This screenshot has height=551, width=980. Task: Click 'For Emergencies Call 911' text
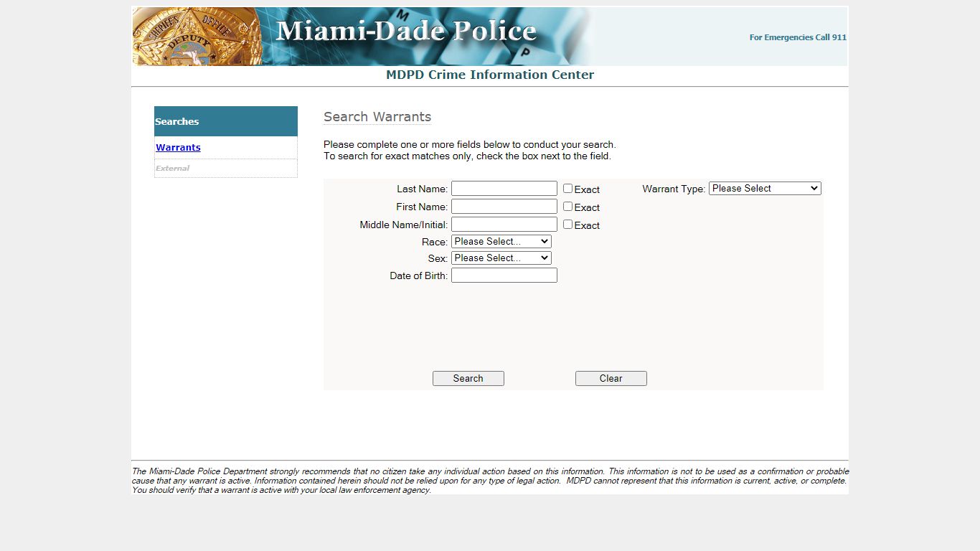pos(798,37)
